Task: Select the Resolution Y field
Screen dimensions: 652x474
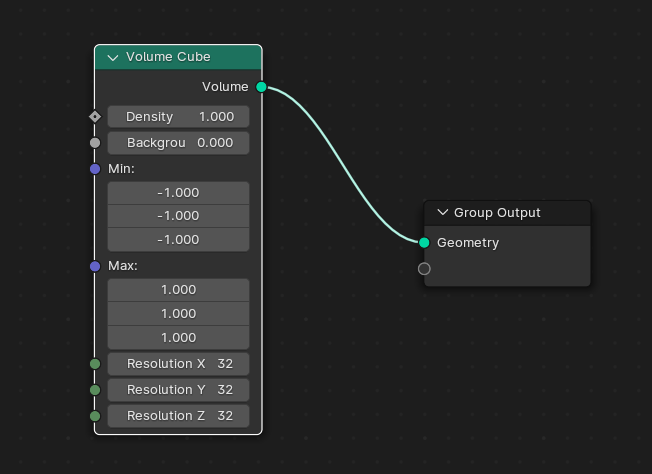Action: (x=178, y=390)
